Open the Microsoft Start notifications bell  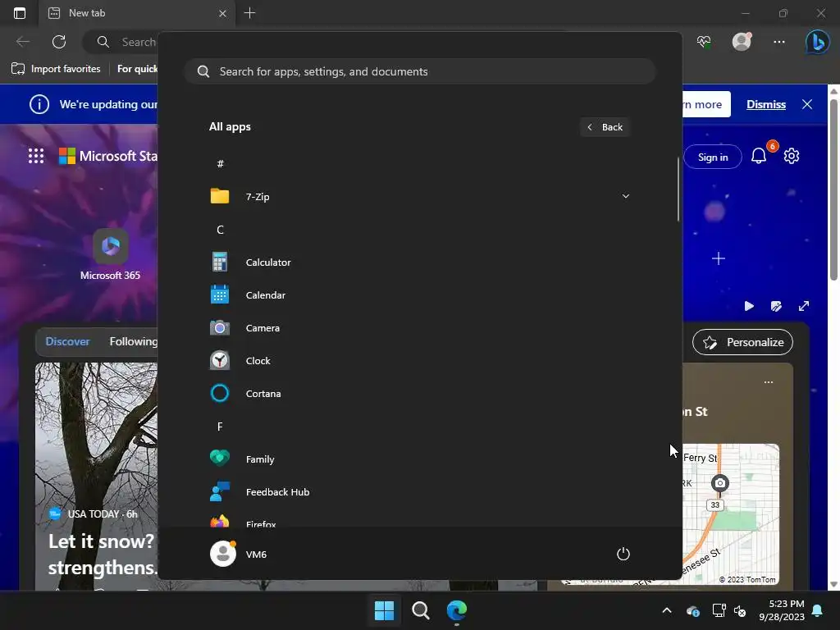pos(759,156)
